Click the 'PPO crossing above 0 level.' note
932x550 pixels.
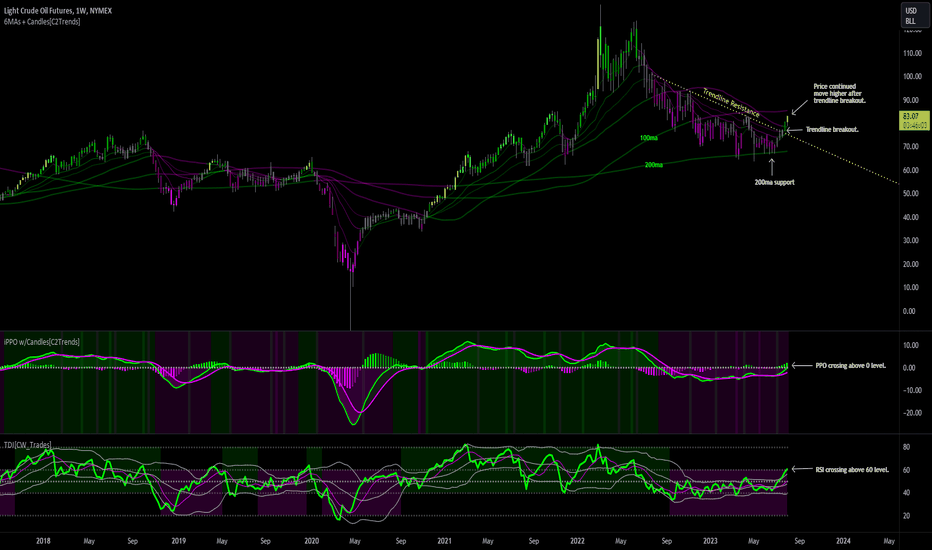(x=851, y=366)
